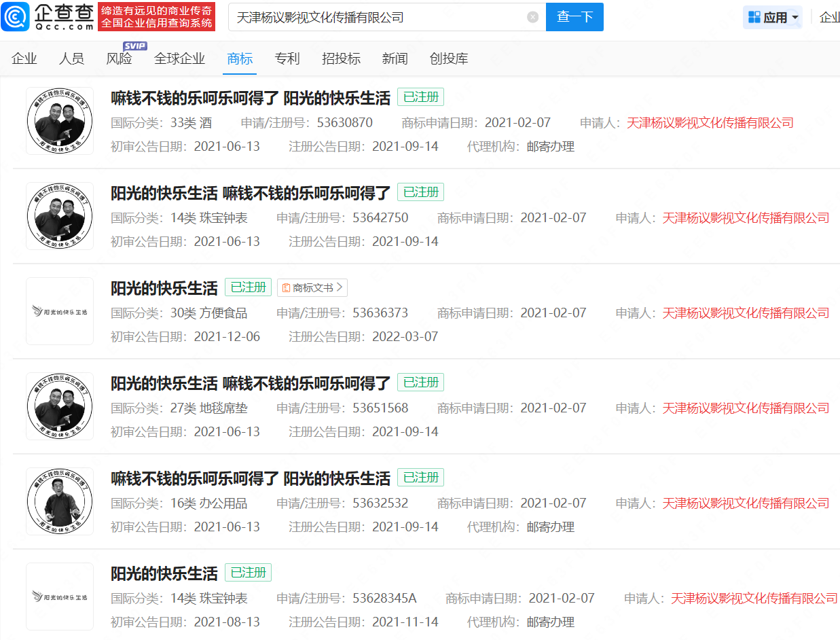Click the registration number 53628345A
Screen dimensions: 840x640
(384, 599)
